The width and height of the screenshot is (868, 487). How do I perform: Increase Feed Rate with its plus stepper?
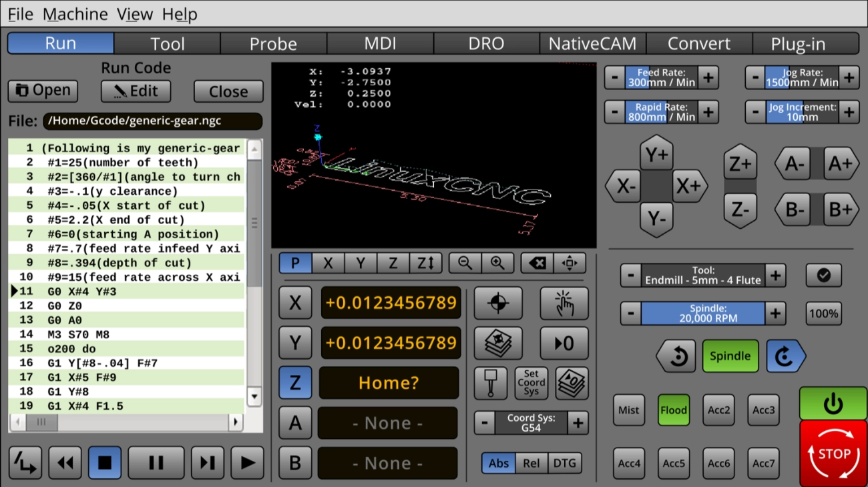pos(709,77)
